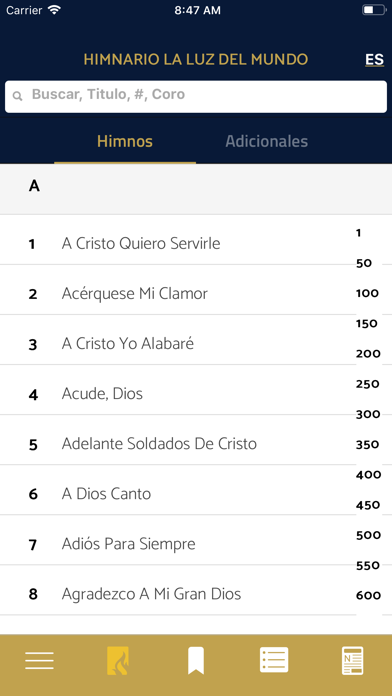392x696 pixels.
Task: Jump to hymn 300 in index
Action: click(368, 415)
